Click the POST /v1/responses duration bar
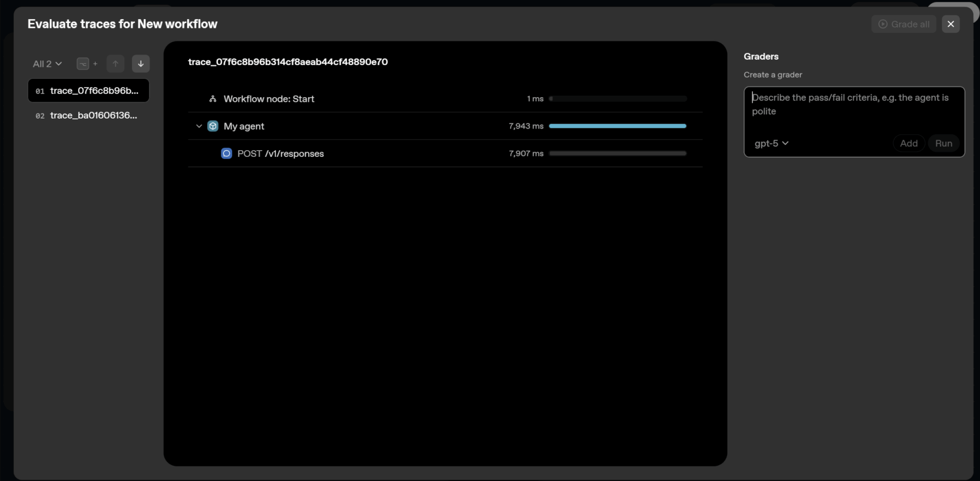The height and width of the screenshot is (481, 980). pyautogui.click(x=617, y=153)
